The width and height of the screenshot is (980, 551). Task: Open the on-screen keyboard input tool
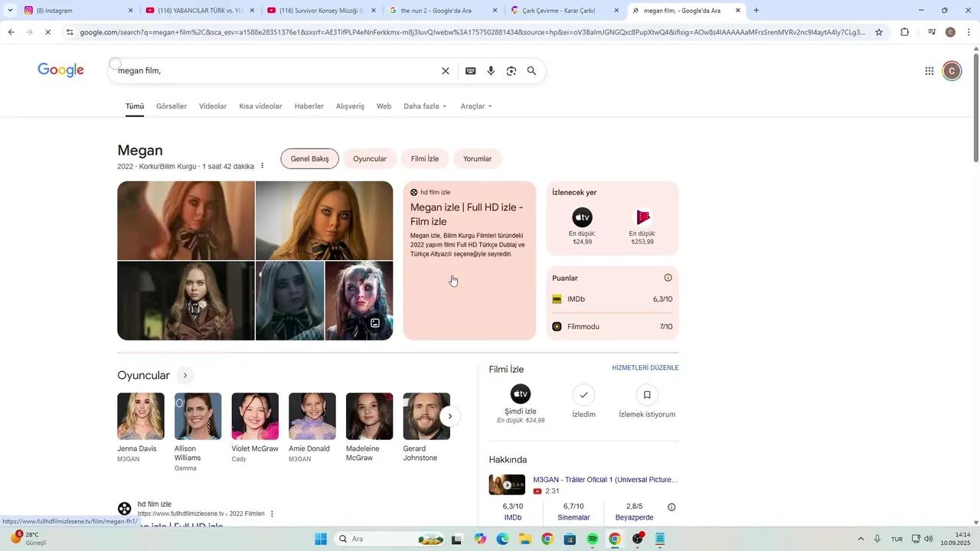click(x=471, y=71)
